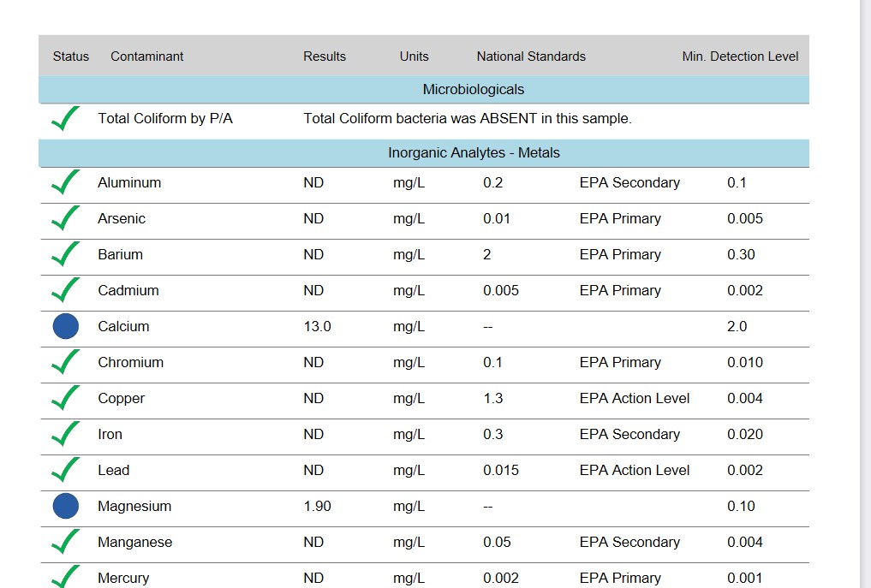Click EPA Secondary label in Aluminum row
This screenshot has width=871, height=588.
tap(629, 182)
